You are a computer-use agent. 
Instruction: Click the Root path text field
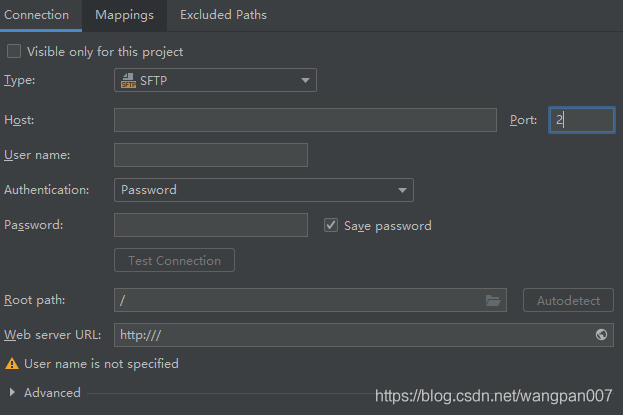[298, 300]
